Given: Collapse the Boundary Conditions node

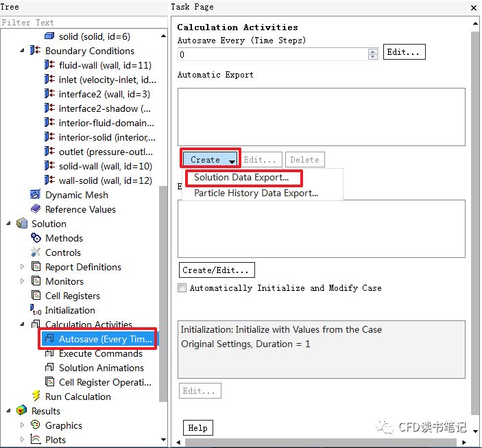Looking at the screenshot, I should point(22,51).
